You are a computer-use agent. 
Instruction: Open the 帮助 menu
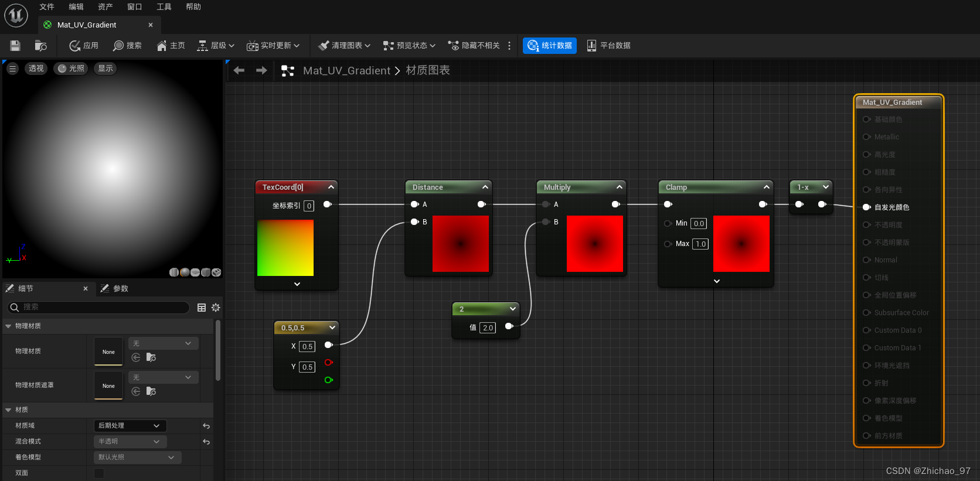pyautogui.click(x=193, y=7)
